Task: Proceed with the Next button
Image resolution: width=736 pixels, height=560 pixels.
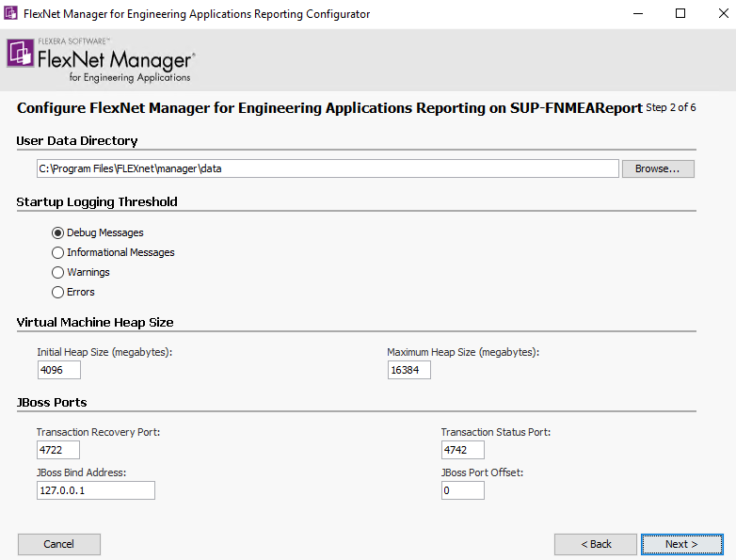Action: (x=682, y=544)
